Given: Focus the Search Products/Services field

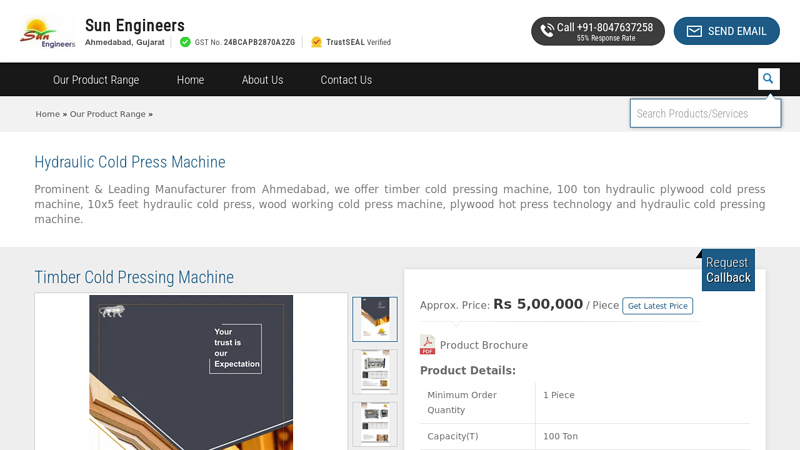Looking at the screenshot, I should (705, 113).
